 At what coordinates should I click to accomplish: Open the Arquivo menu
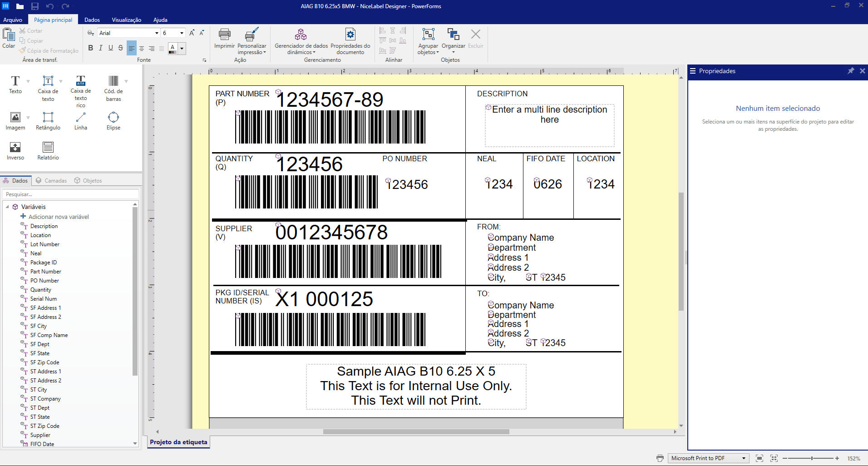[x=13, y=20]
